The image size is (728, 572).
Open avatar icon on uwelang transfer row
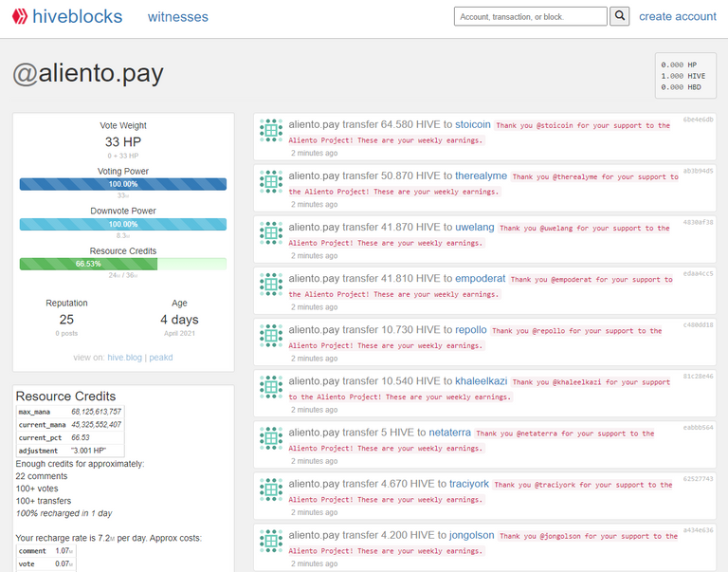(x=271, y=232)
